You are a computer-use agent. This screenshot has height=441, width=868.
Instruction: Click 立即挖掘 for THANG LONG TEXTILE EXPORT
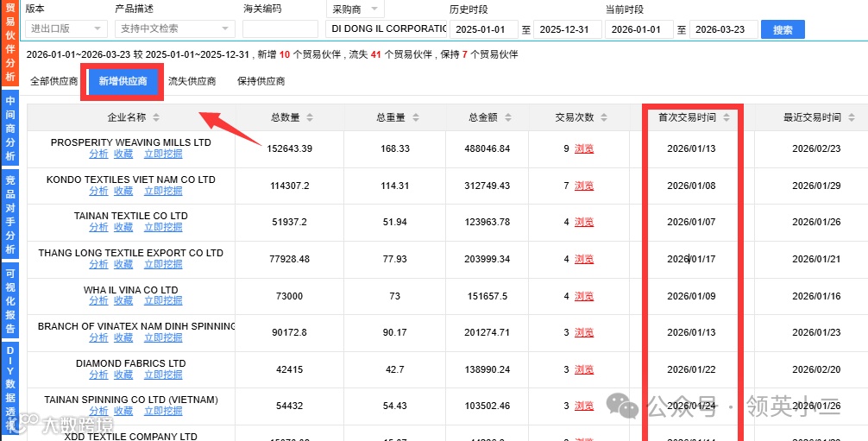tap(163, 264)
